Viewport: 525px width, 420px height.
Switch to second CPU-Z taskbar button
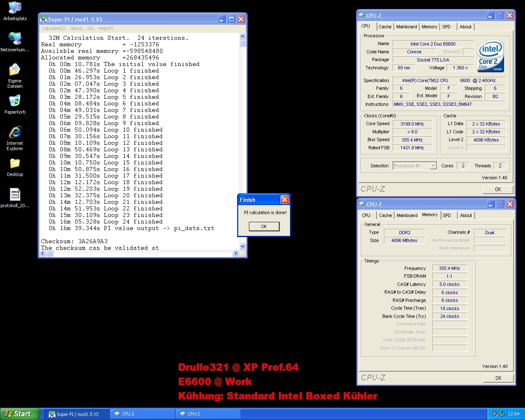[208, 414]
